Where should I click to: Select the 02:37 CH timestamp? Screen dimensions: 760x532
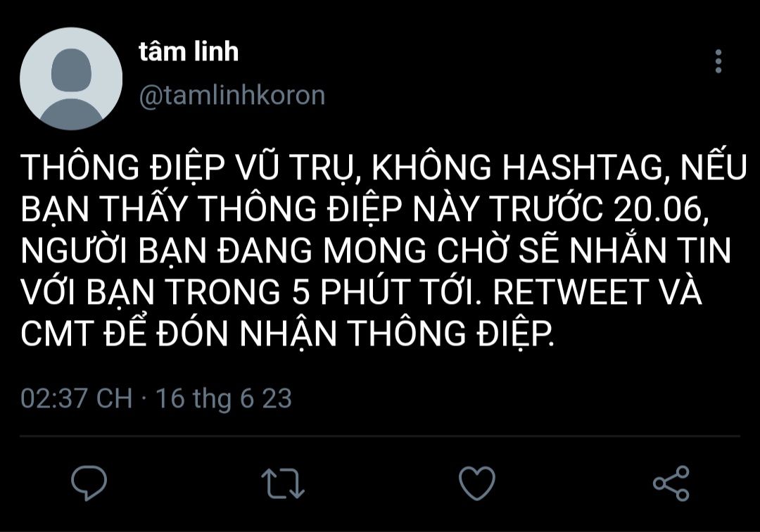76,398
